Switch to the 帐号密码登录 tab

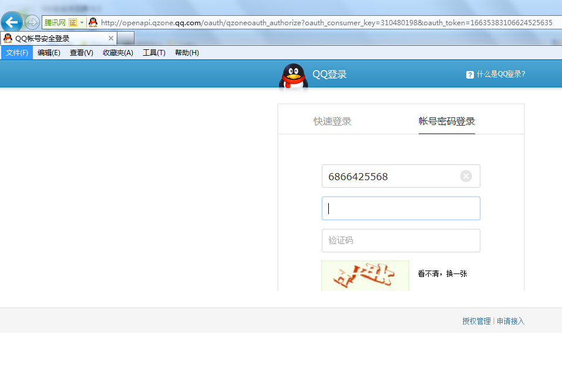pyautogui.click(x=446, y=121)
